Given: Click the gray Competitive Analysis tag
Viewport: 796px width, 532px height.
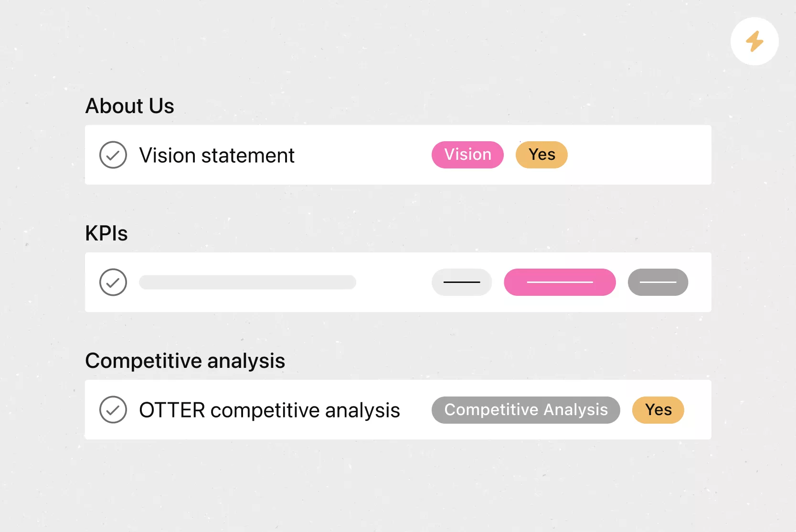Looking at the screenshot, I should [x=526, y=410].
